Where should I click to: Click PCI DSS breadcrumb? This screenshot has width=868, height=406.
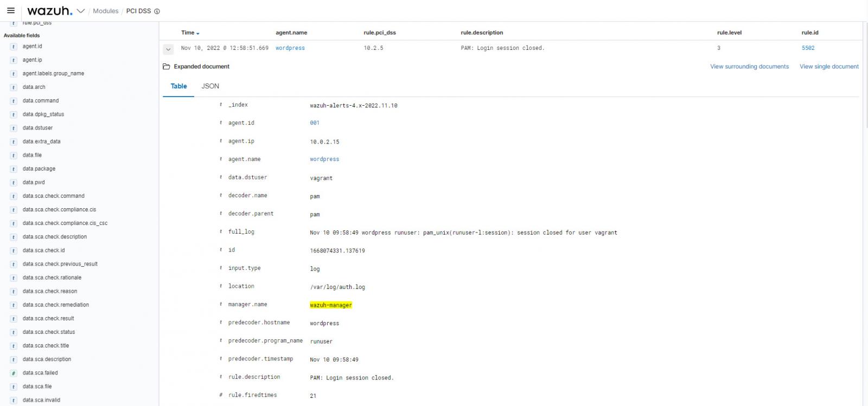point(138,11)
